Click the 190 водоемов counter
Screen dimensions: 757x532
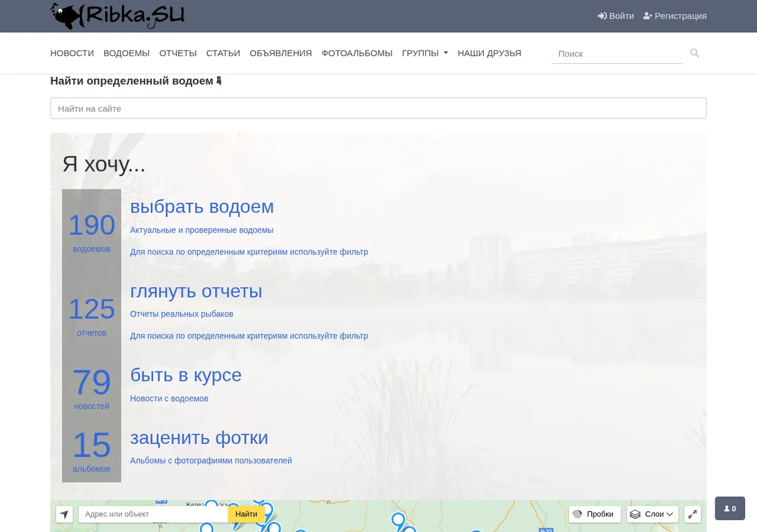point(91,232)
